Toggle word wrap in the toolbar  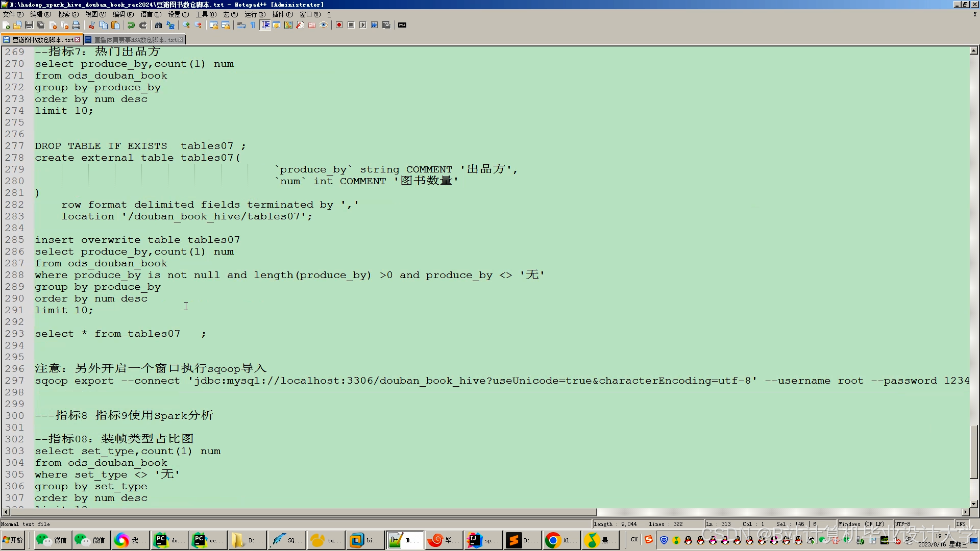click(241, 25)
